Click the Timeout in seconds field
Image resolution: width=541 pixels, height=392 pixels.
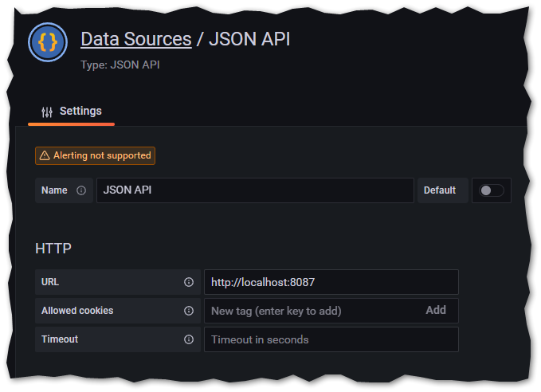331,339
